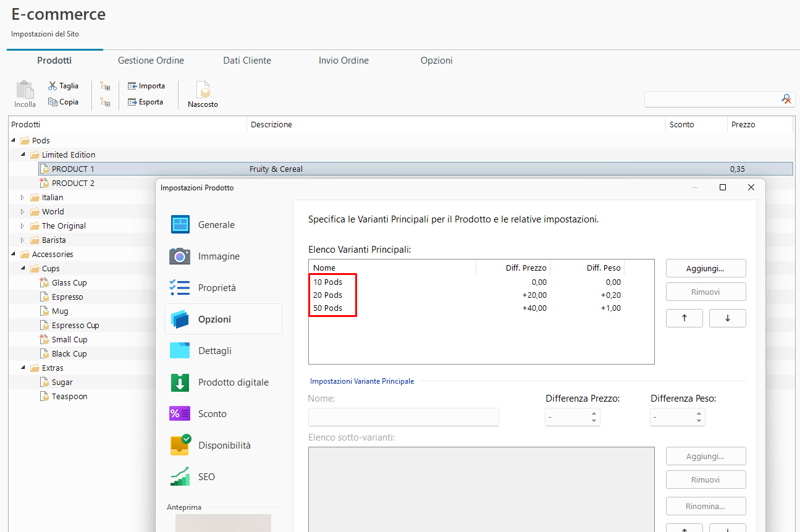
Task: Expand the Italian folder
Action: tap(23, 197)
